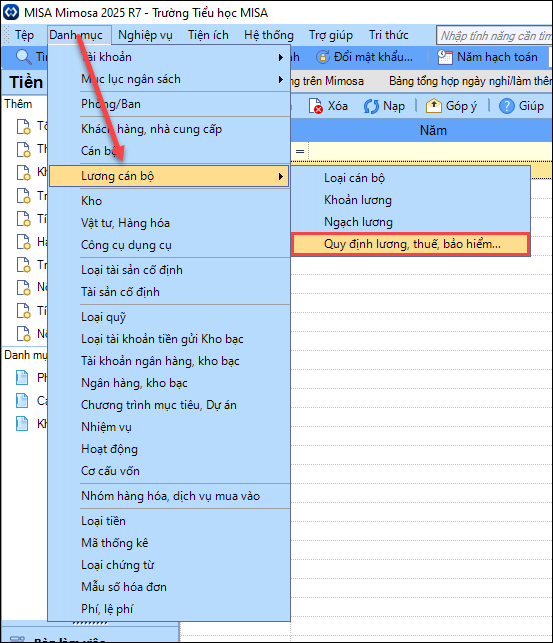
Task: Click the feature search input field
Action: (x=494, y=36)
